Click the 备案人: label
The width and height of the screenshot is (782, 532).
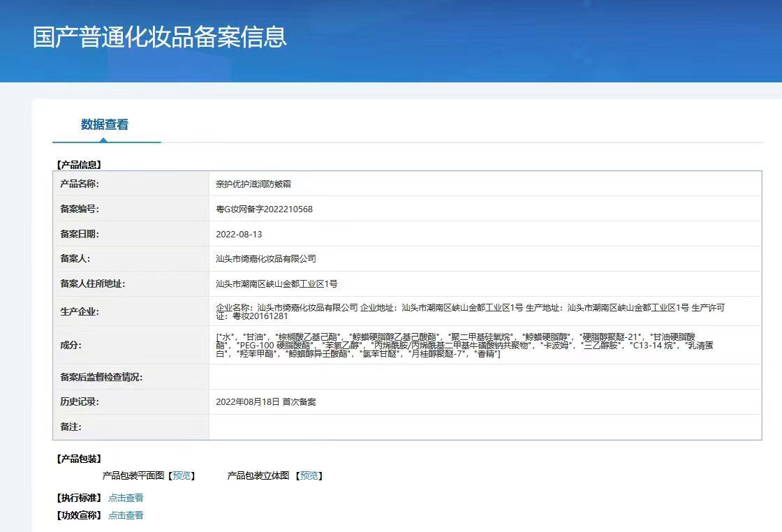75,258
